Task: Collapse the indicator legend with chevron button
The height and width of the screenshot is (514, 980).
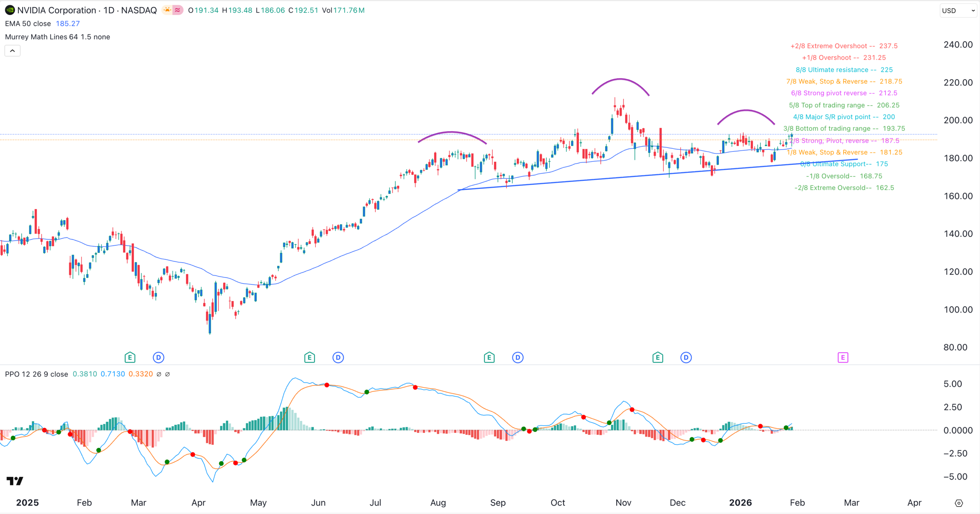Action: tap(12, 50)
